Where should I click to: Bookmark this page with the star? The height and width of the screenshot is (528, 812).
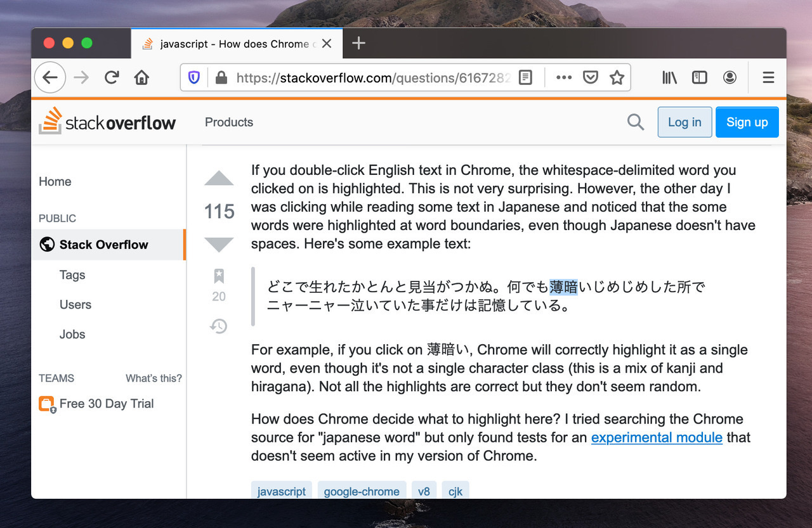[617, 77]
